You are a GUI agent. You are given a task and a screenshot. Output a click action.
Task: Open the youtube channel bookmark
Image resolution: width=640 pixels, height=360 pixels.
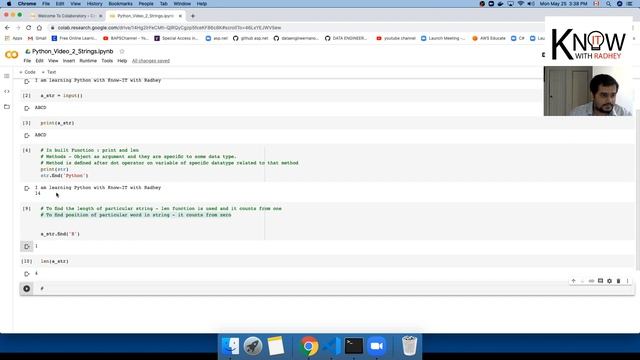tap(396, 38)
